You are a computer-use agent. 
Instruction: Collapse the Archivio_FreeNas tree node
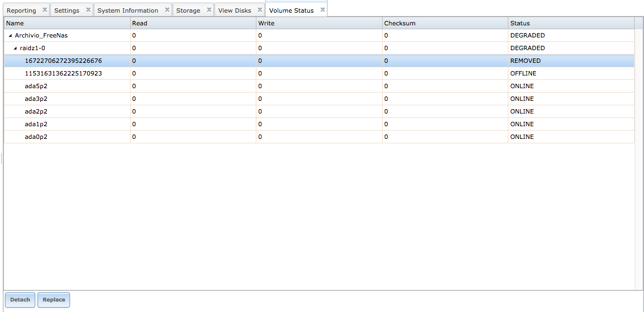[x=10, y=36]
